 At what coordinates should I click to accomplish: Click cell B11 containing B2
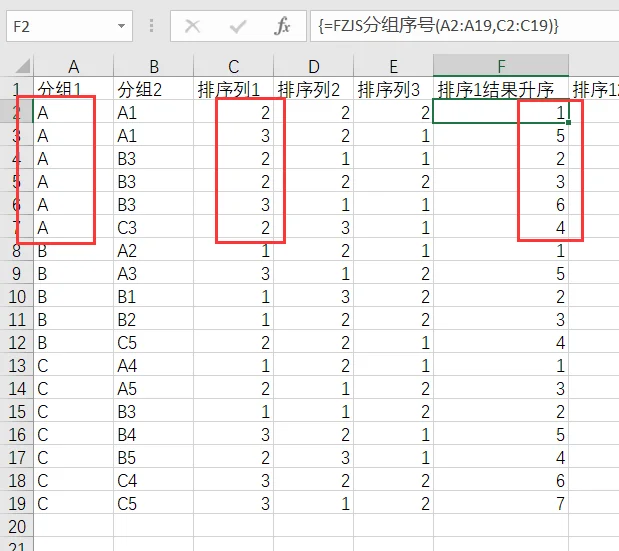pyautogui.click(x=154, y=319)
